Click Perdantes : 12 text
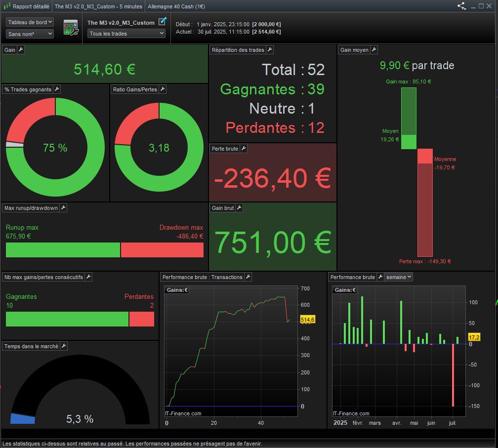Image resolution: width=498 pixels, height=448 pixels. coord(275,127)
